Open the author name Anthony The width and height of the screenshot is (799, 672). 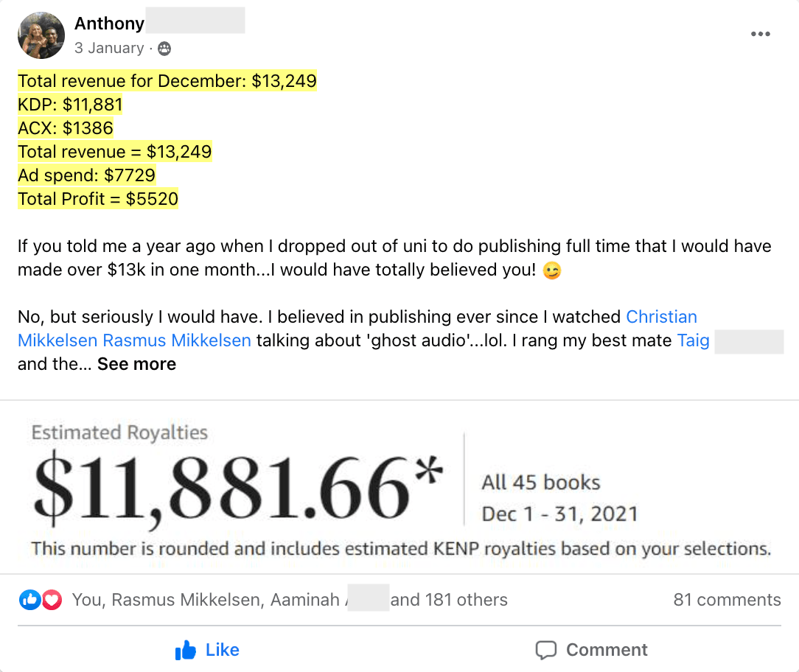pyautogui.click(x=109, y=24)
